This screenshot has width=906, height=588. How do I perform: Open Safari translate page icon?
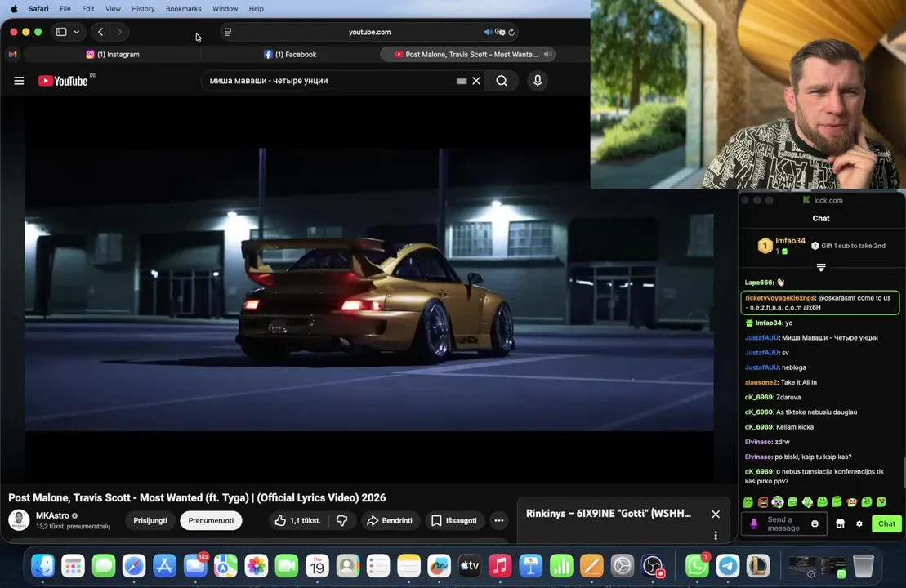[x=500, y=33]
